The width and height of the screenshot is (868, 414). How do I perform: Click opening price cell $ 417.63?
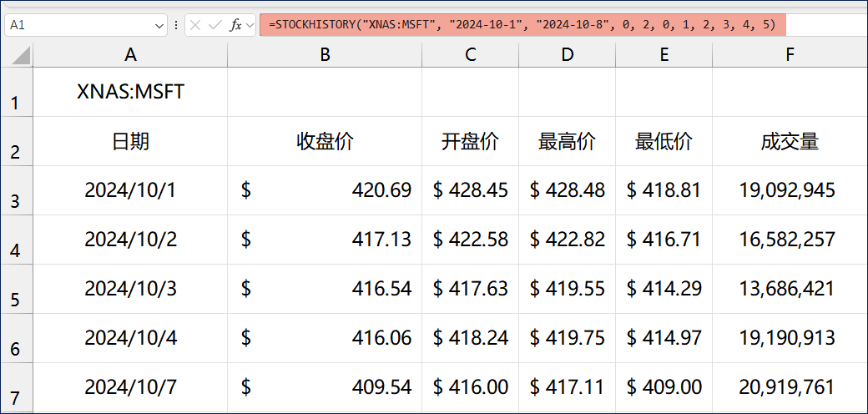click(471, 290)
